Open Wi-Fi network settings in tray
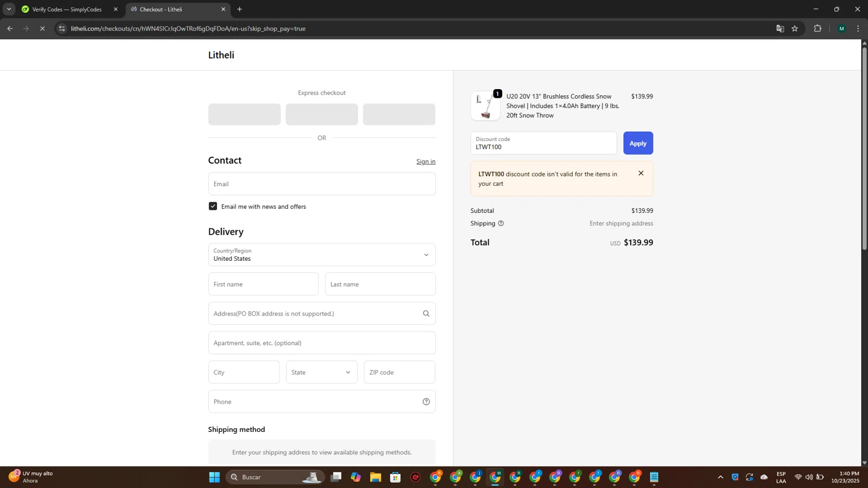868x488 pixels. [798, 477]
